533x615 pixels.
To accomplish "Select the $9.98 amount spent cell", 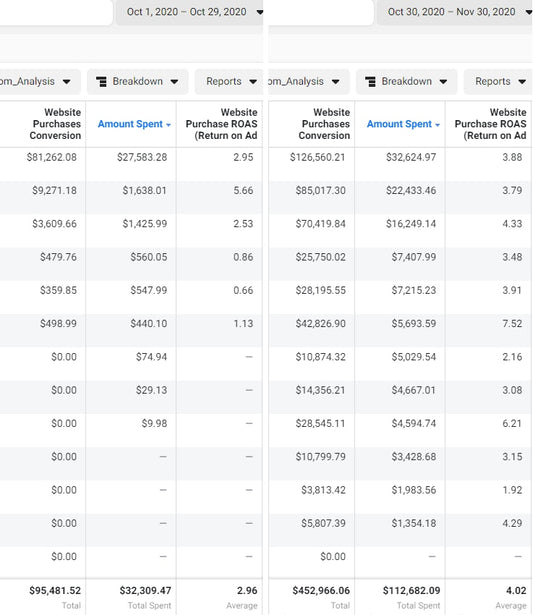I will (x=154, y=424).
